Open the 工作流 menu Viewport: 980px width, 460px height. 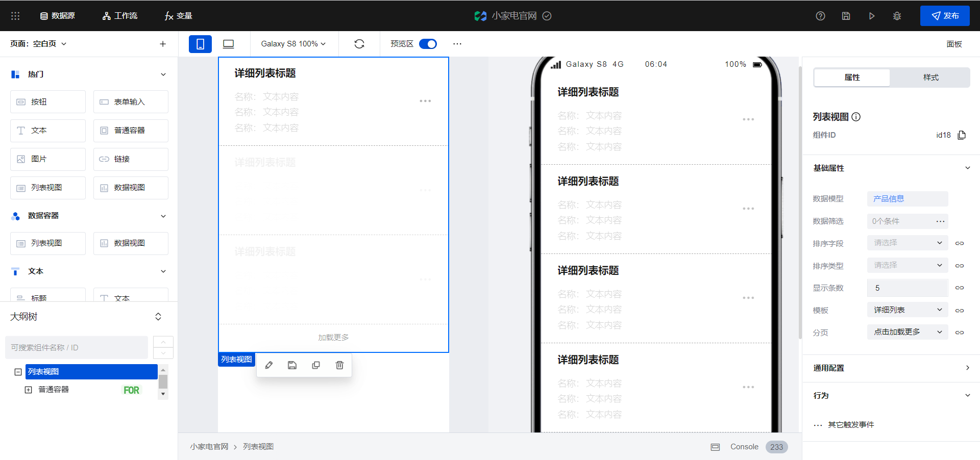point(120,16)
